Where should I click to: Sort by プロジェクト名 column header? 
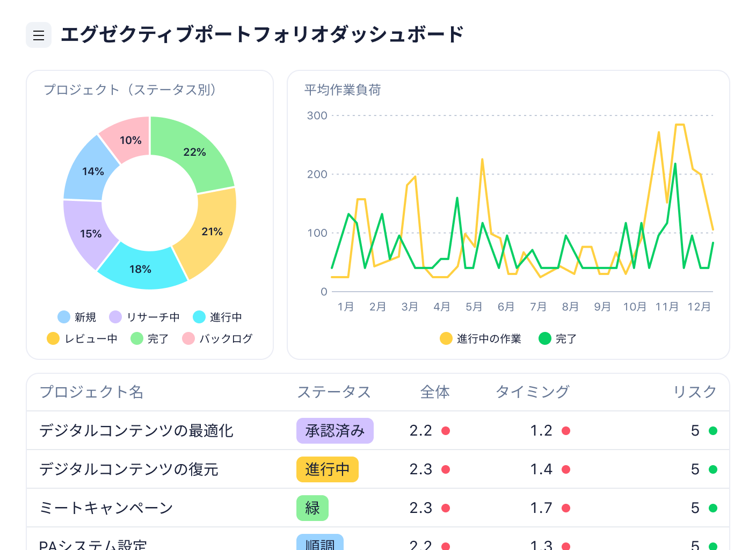point(92,392)
